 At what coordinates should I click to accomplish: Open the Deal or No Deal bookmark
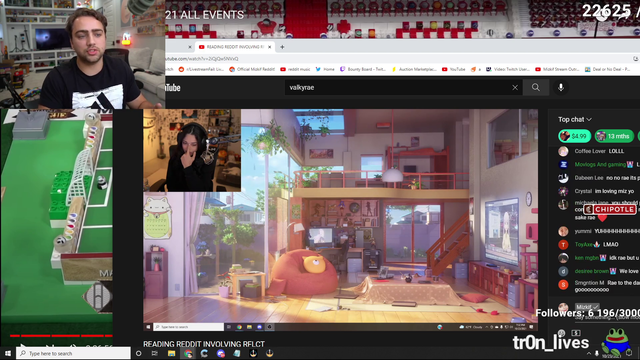pos(607,69)
